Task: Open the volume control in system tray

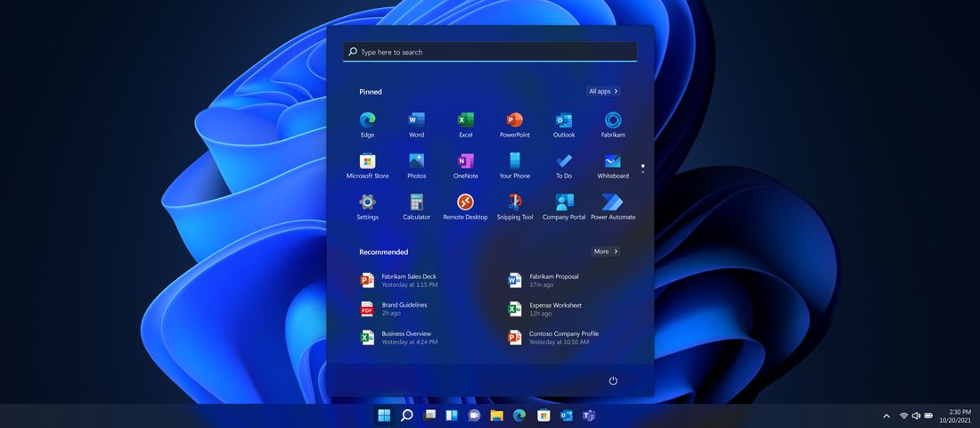Action: (x=916, y=416)
